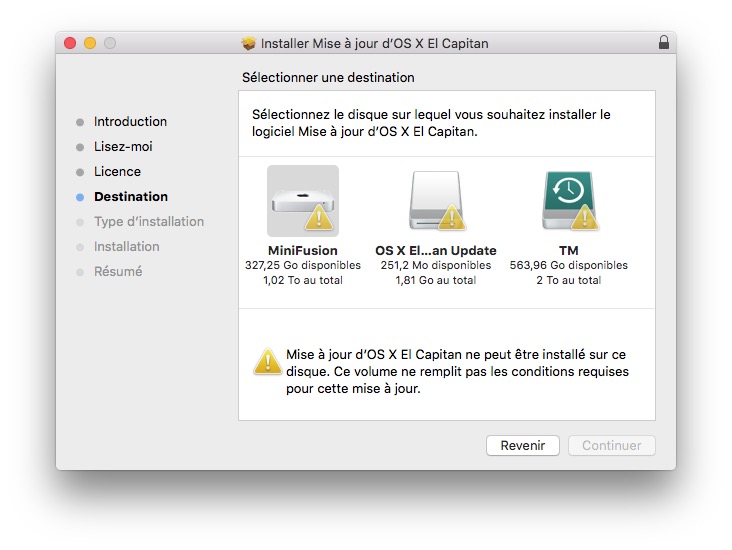
Task: Go to the Introduction step
Action: 130,121
